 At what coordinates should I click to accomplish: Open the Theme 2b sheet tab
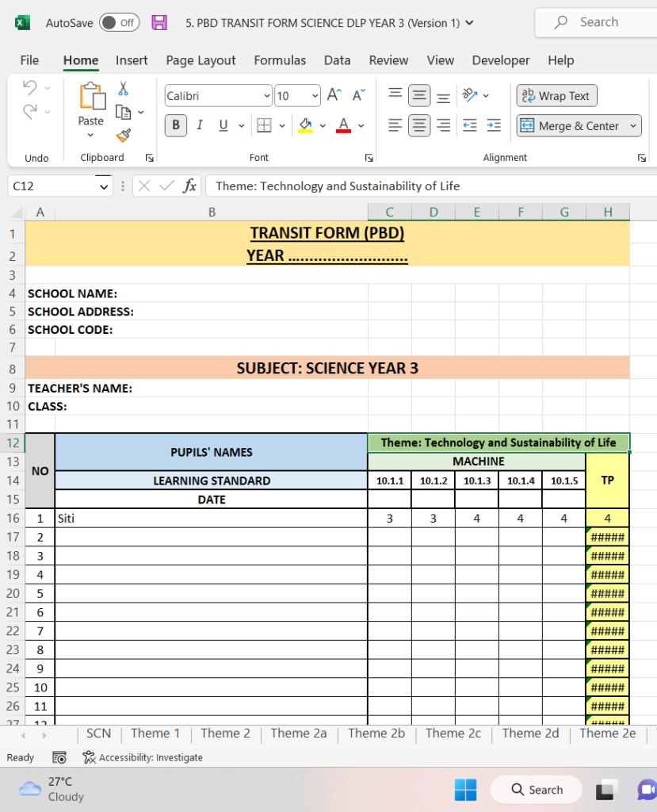click(376, 733)
